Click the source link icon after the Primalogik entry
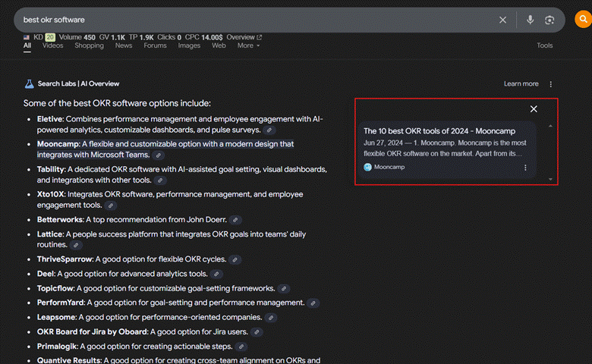This screenshot has width=592, height=364. click(241, 347)
